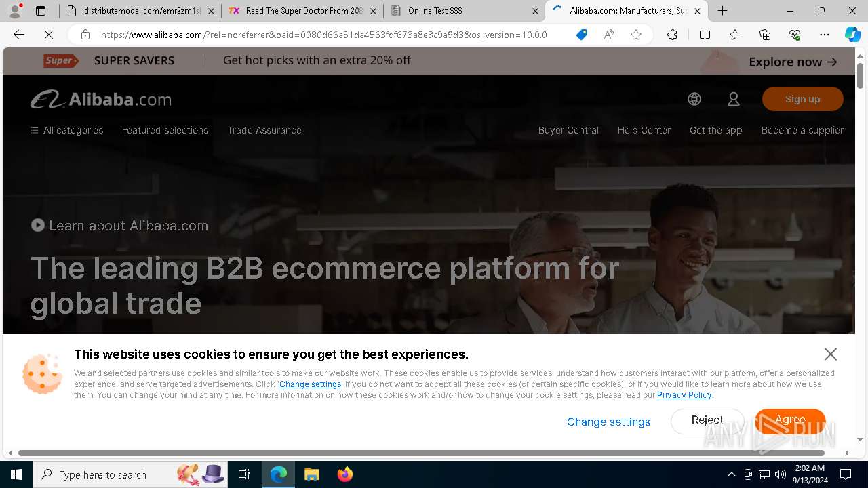Open Edge Settings and more menu
The height and width of the screenshot is (488, 868).
click(825, 35)
